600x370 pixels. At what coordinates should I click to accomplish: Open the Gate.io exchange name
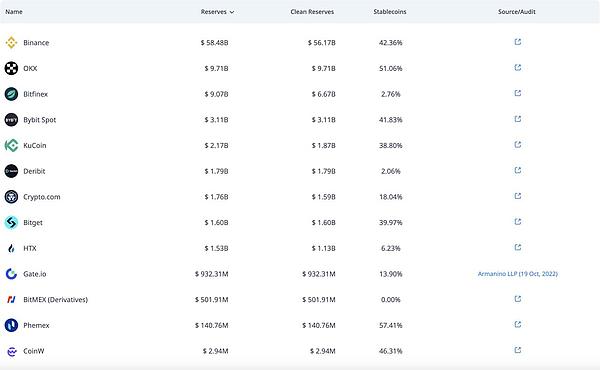coord(34,274)
